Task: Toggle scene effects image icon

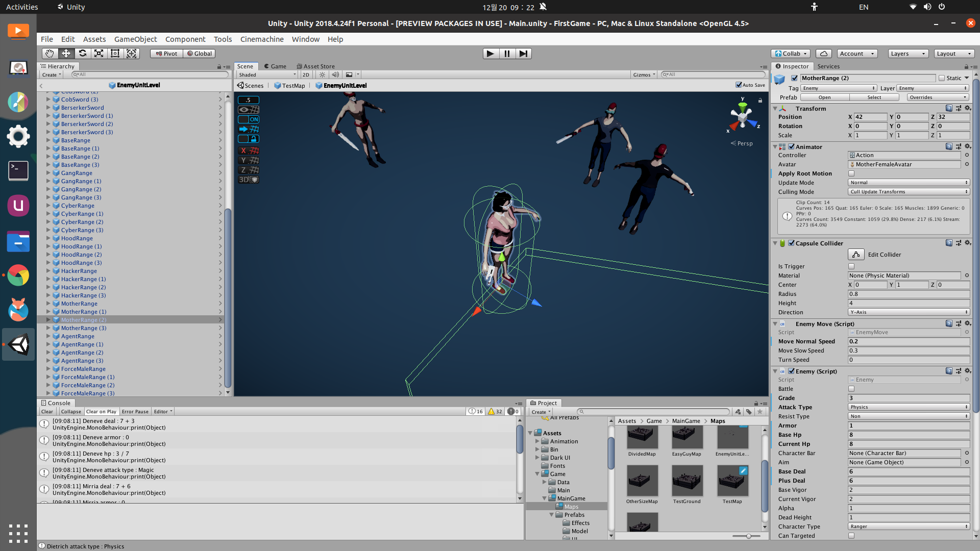Action: (349, 74)
